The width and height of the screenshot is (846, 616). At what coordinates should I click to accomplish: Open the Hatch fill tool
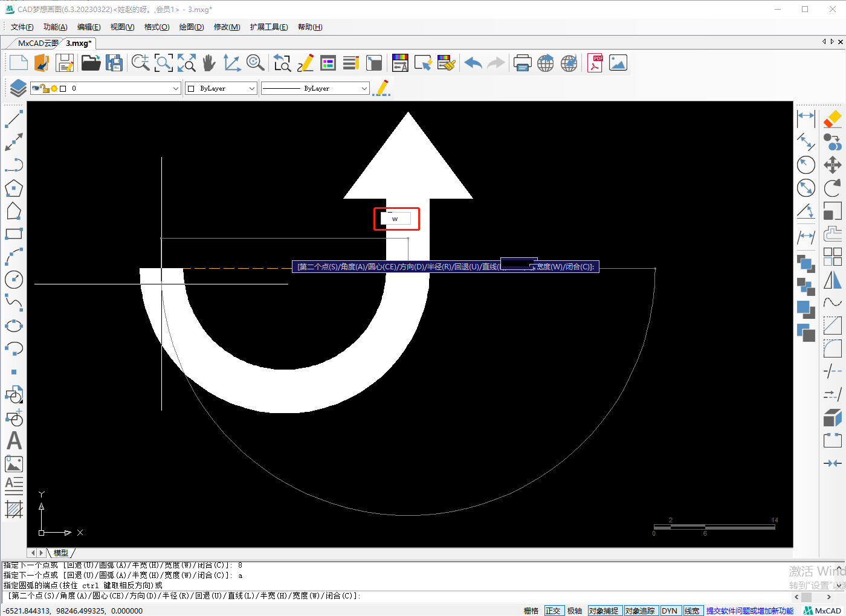coord(14,509)
